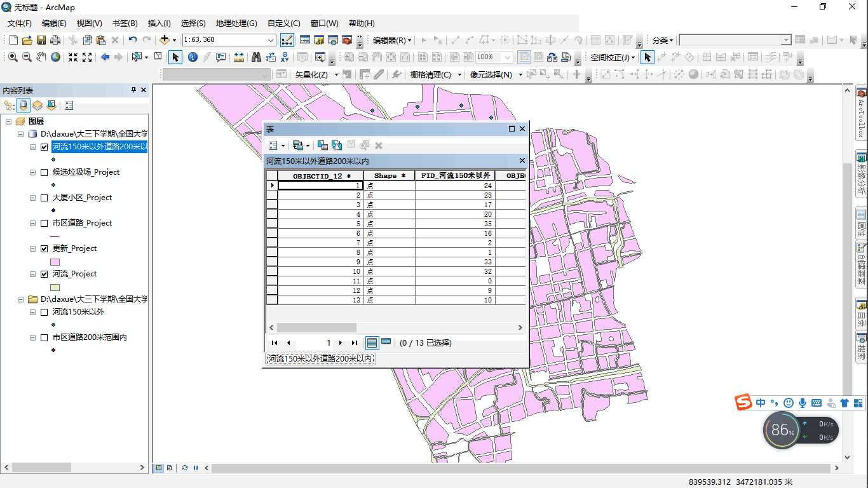Select the 河流150米以外道路200米以内 table tab

click(320, 359)
